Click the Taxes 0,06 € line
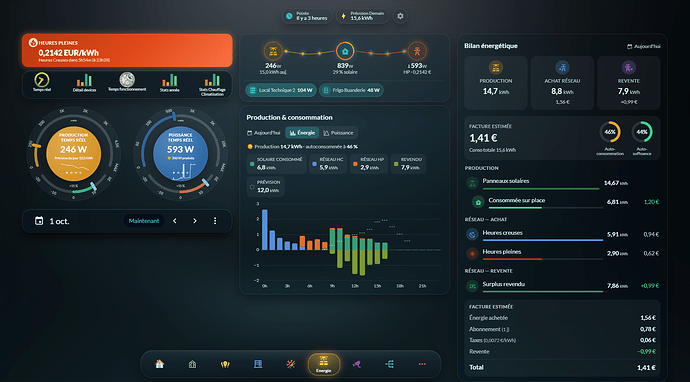This screenshot has height=382, width=690. [562, 340]
